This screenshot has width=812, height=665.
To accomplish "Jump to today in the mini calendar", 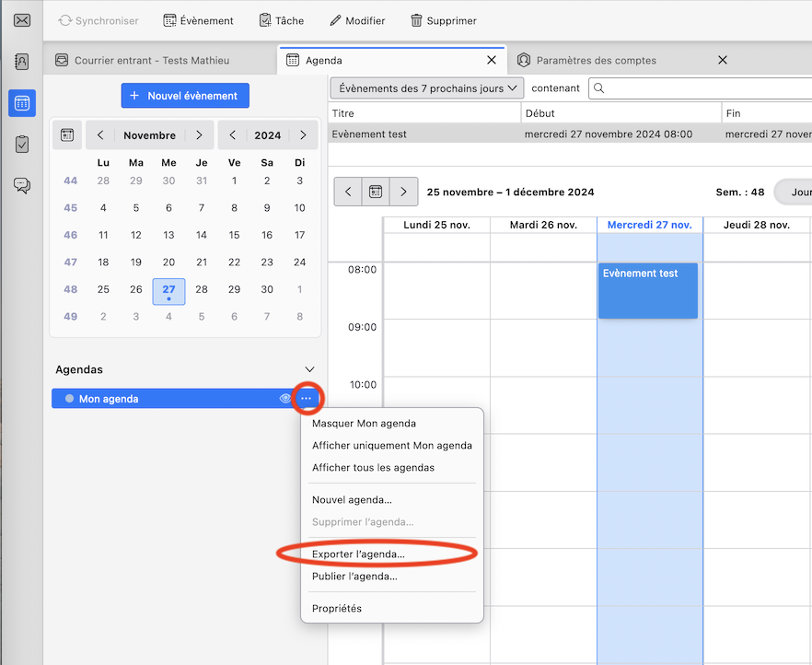I will [67, 135].
